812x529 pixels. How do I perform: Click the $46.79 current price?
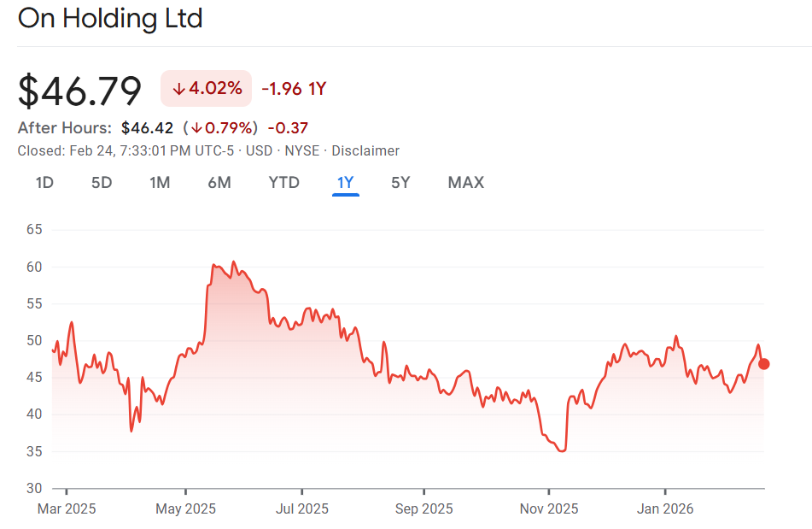point(80,91)
